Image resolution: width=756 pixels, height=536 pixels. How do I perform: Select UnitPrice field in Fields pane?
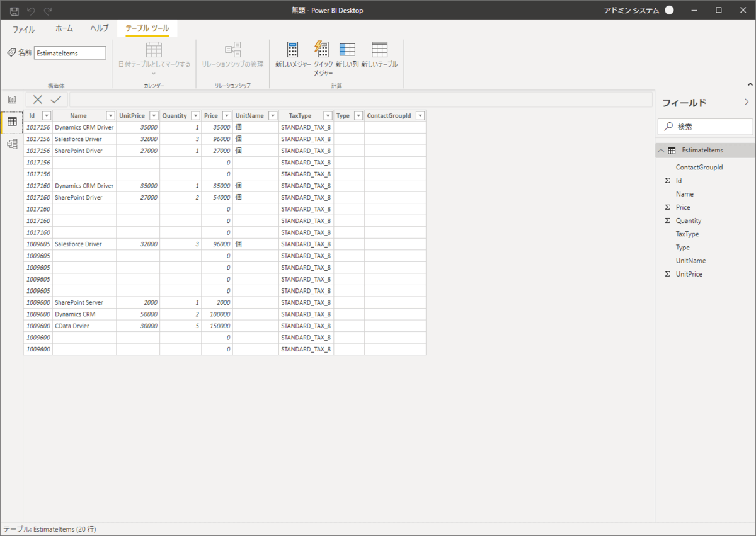(x=689, y=274)
